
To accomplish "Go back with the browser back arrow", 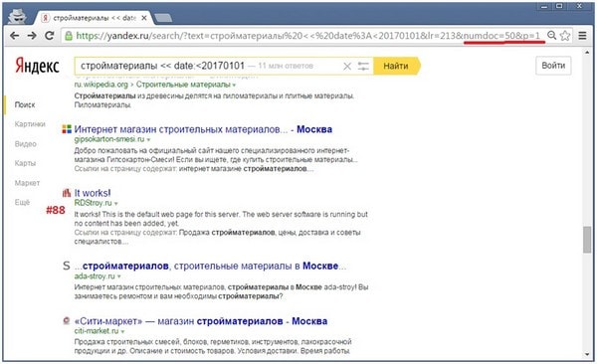I will click(15, 36).
